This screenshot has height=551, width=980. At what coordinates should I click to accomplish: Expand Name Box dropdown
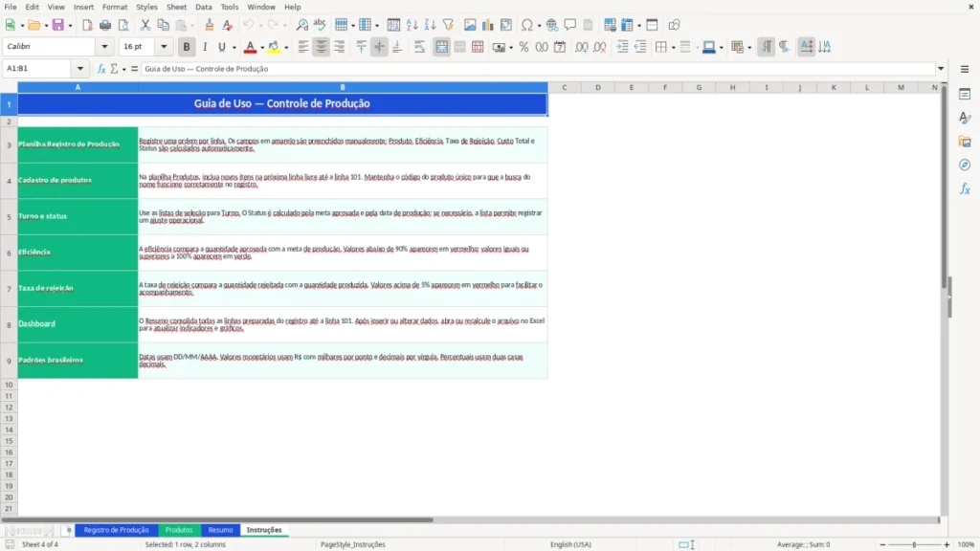click(80, 69)
